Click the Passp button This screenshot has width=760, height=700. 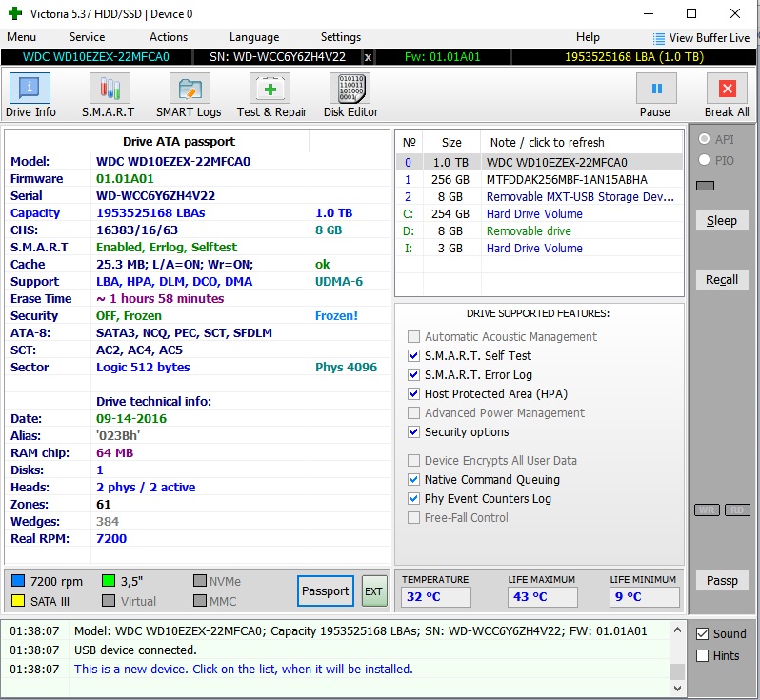point(722,580)
